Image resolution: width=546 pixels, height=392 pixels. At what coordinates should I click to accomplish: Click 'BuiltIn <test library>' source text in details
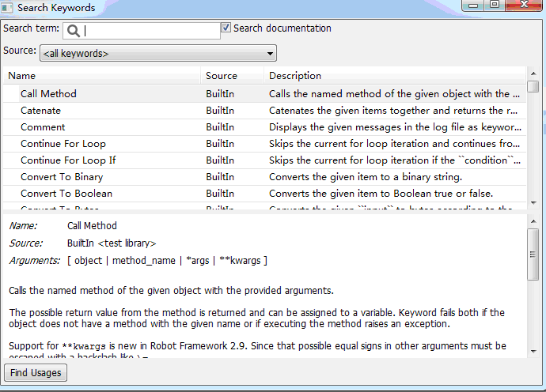pos(112,243)
